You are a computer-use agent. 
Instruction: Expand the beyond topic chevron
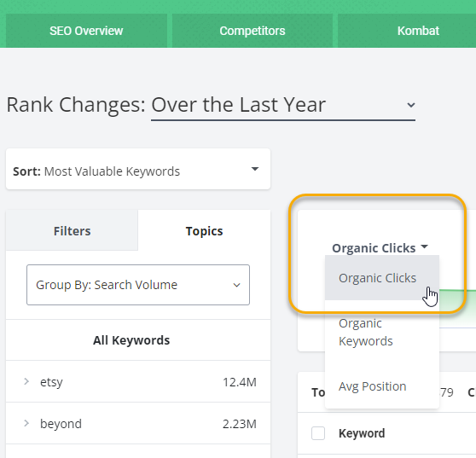pos(26,423)
